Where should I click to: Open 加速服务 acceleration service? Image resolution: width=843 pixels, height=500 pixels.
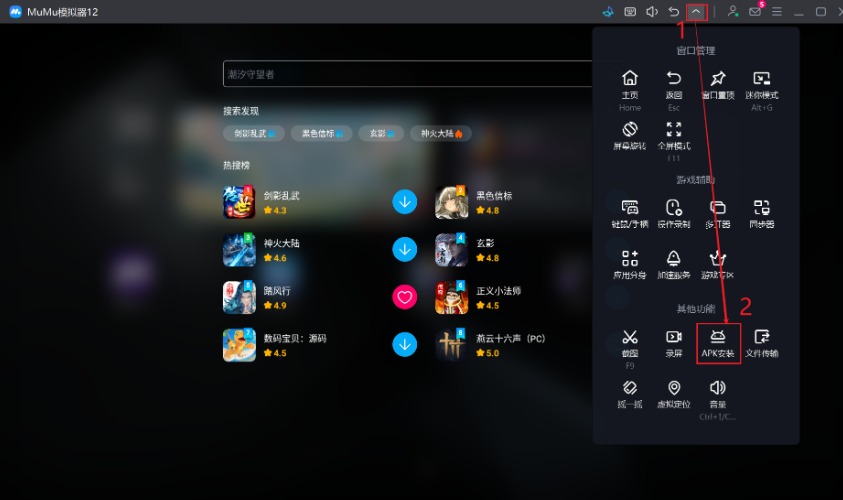pos(674,259)
